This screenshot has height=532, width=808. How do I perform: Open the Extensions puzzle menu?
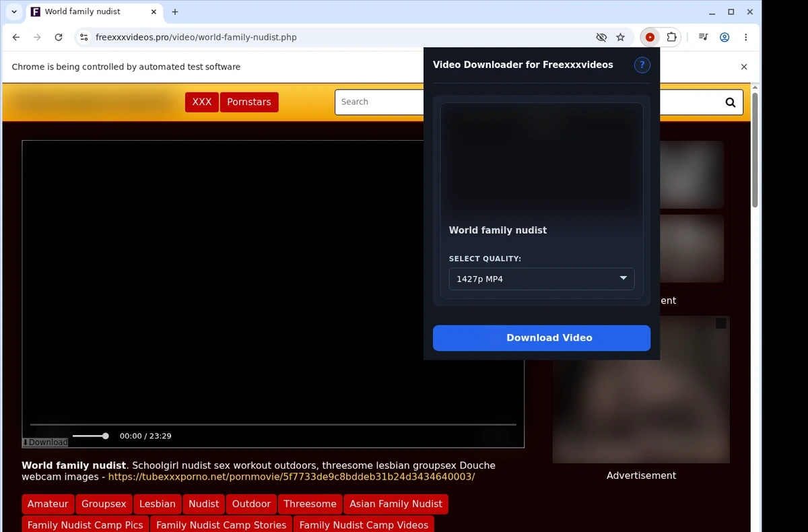click(x=671, y=37)
